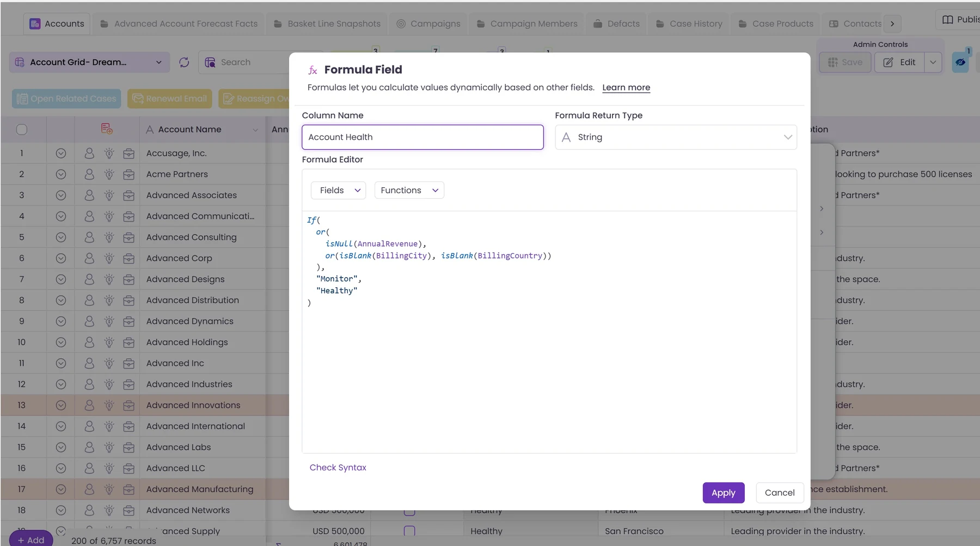This screenshot has width=980, height=546.
Task: Open the Case History tab
Action: (x=689, y=24)
